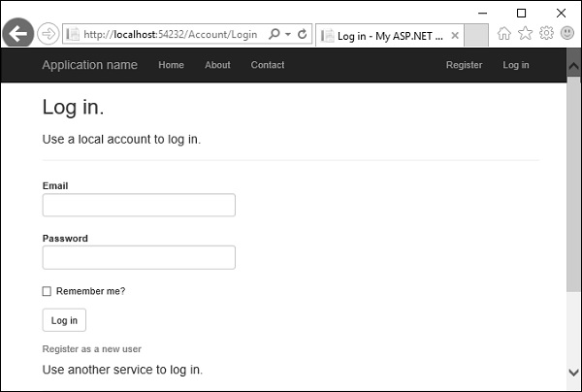Follow the Register as a new user link
The height and width of the screenshot is (392, 582).
(x=92, y=348)
